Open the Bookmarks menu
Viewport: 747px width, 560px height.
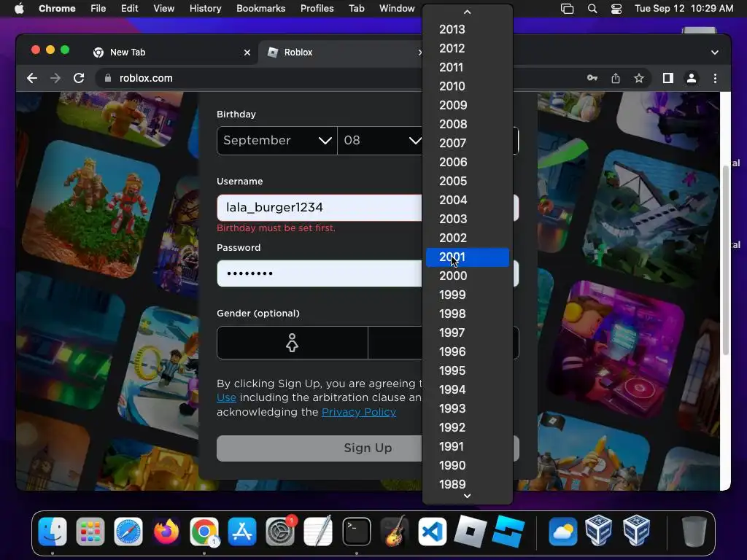point(260,9)
